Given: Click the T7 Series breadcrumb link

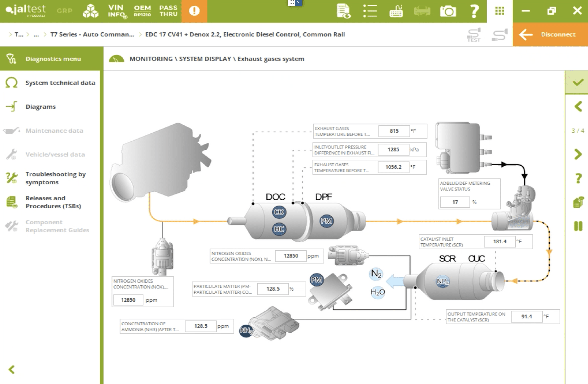Looking at the screenshot, I should (x=92, y=34).
